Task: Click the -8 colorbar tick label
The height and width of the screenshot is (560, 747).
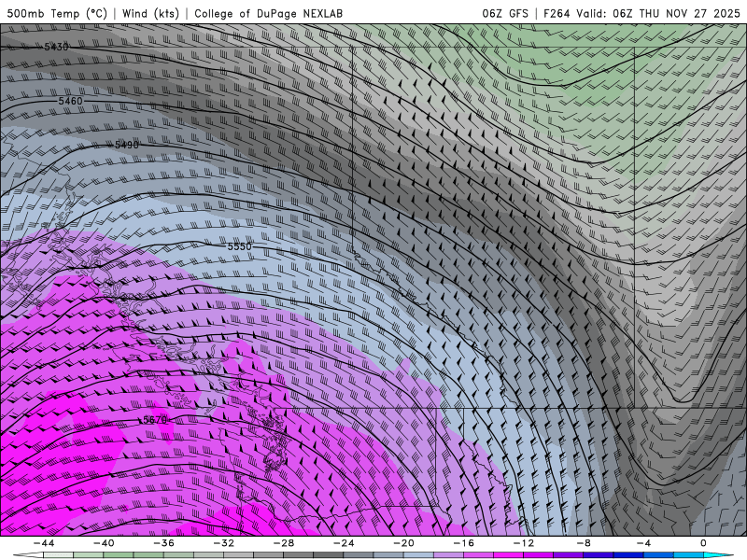Action: [x=584, y=543]
